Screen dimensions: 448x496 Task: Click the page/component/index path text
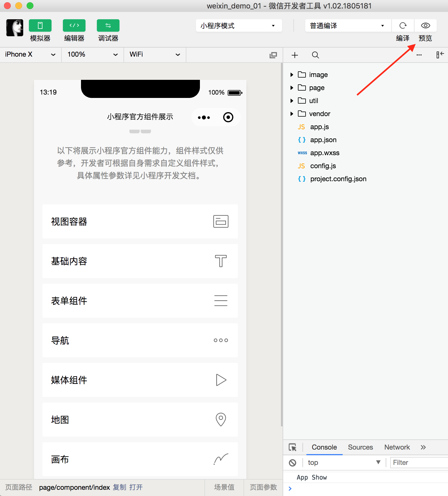pyautogui.click(x=74, y=487)
